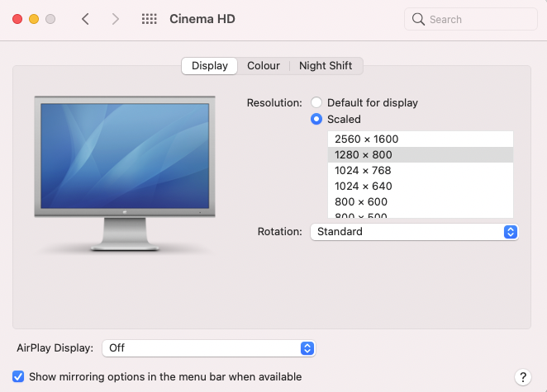This screenshot has height=392, width=547.
Task: Choose 1280 × 800 resolution
Action: [x=421, y=154]
